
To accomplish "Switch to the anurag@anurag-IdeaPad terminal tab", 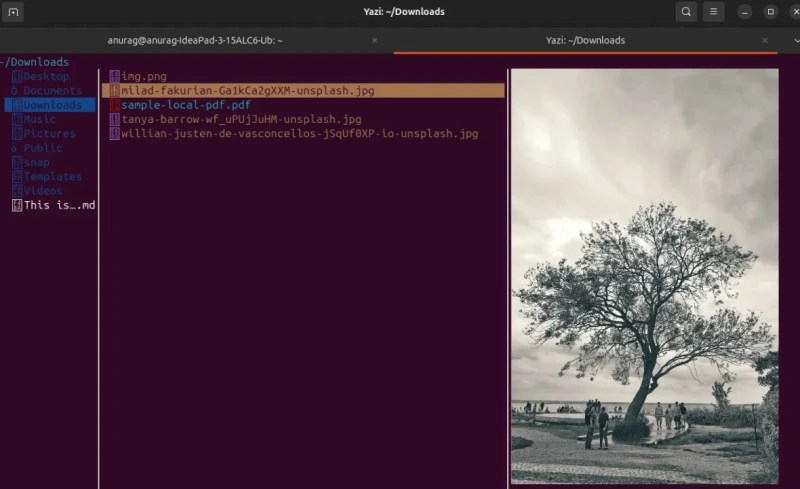I will 195,40.
